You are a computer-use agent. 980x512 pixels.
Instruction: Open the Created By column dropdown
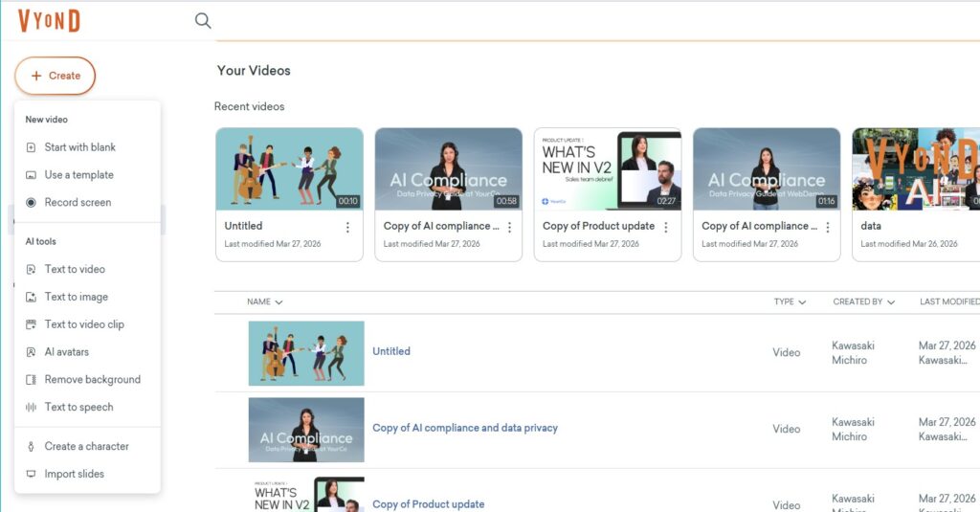863,302
